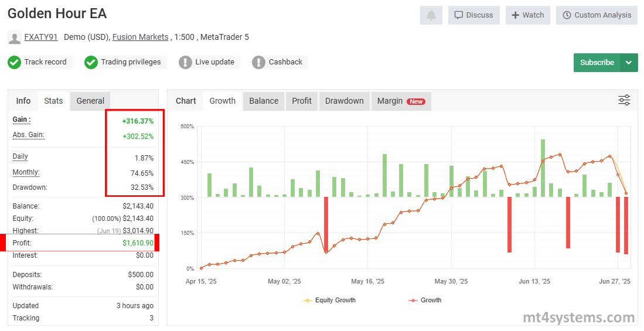The height and width of the screenshot is (331, 644).
Task: Click the notification bell icon
Action: (x=431, y=15)
